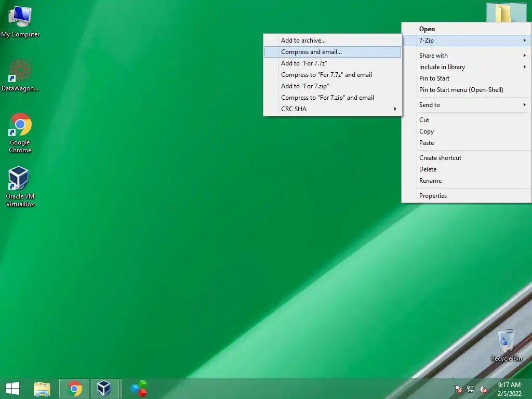Expand the Share with submenu

466,55
